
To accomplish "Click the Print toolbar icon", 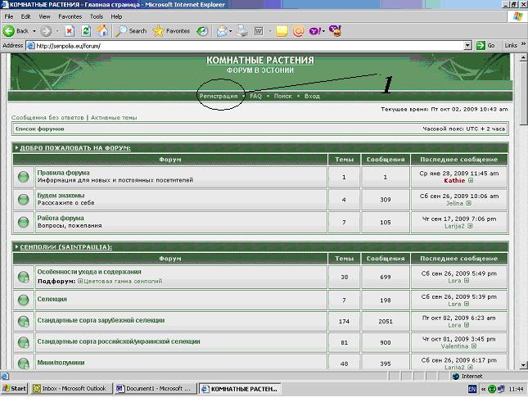I will (241, 31).
